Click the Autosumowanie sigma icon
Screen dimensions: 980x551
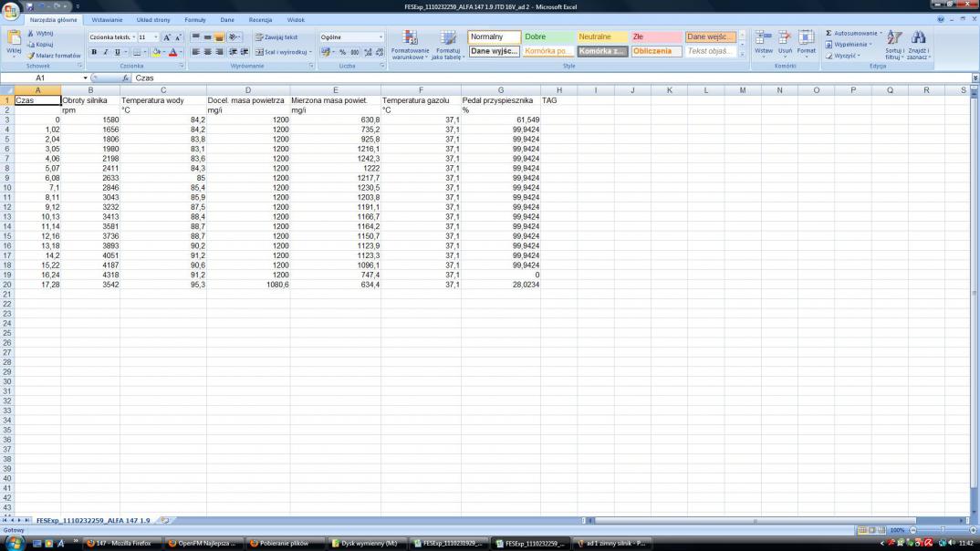[x=829, y=33]
